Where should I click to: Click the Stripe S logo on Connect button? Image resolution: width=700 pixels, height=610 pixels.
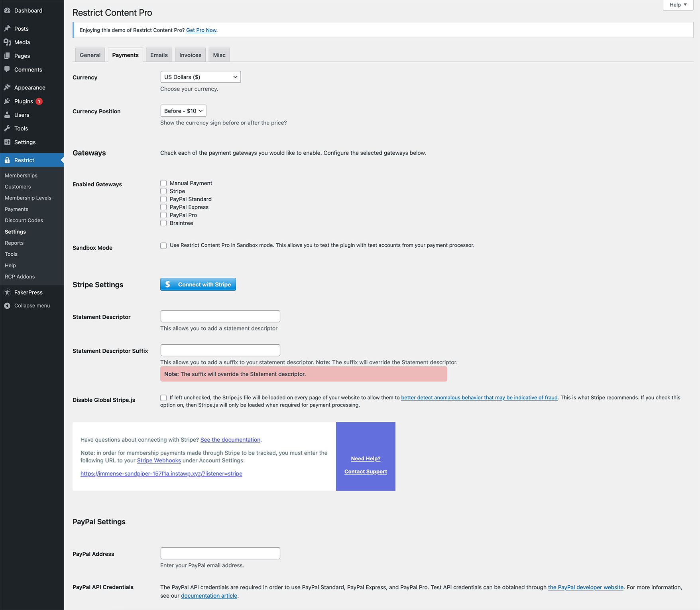(168, 284)
